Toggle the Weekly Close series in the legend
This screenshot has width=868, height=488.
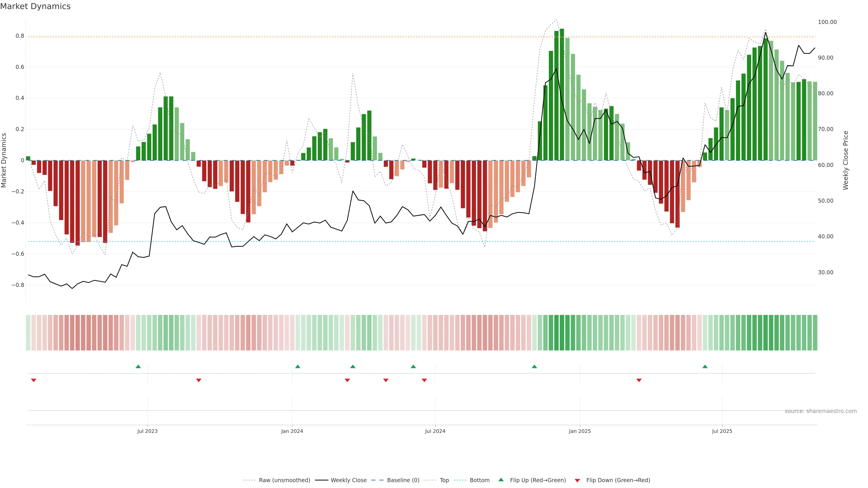pyautogui.click(x=348, y=480)
